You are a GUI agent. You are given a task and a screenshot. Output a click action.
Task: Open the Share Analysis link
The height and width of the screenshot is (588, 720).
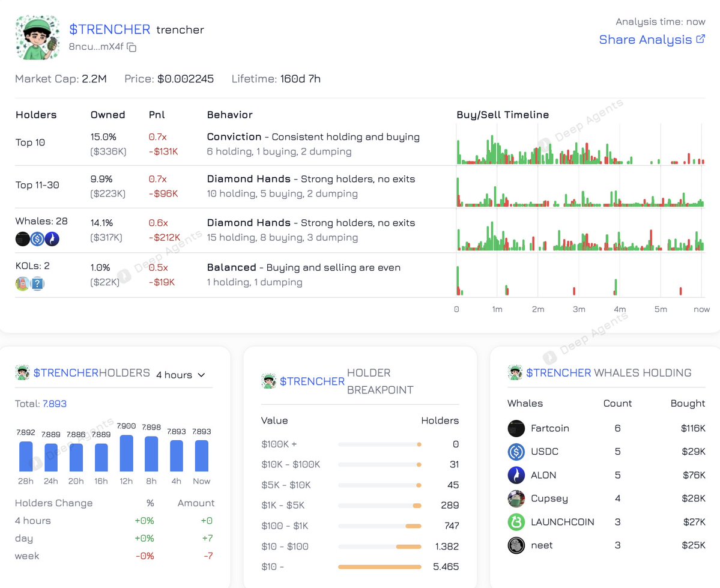[652, 40]
